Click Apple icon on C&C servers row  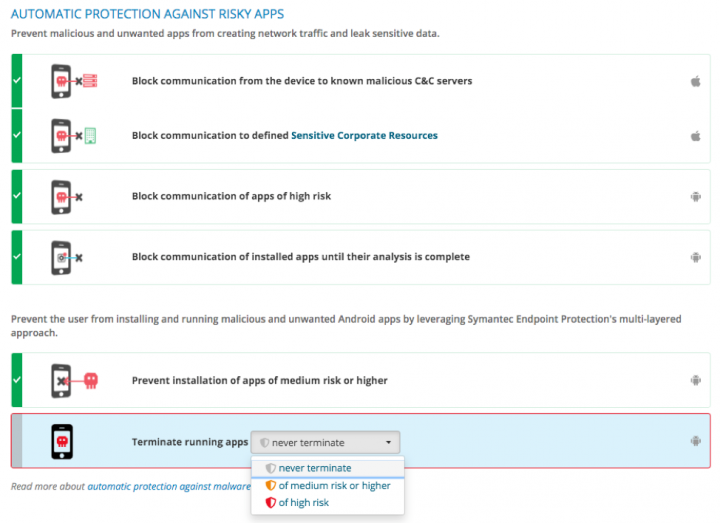pyautogui.click(x=695, y=80)
